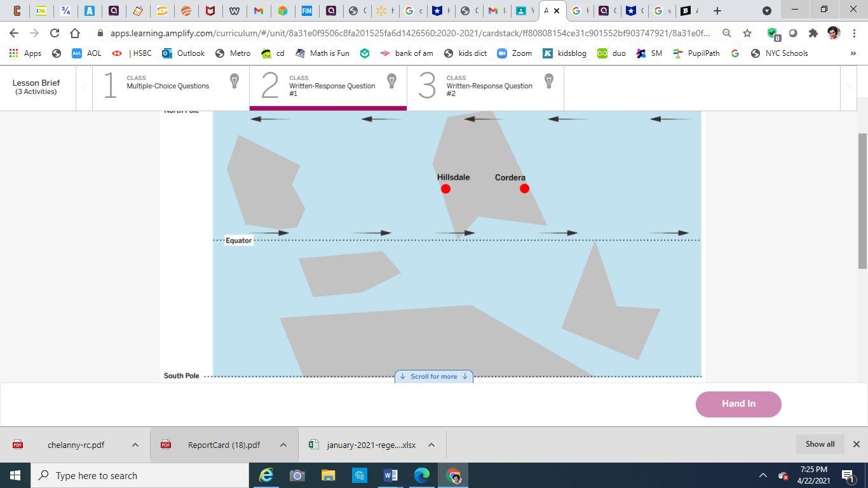
Task: Open the Math is Fun bookmark
Action: coord(322,53)
